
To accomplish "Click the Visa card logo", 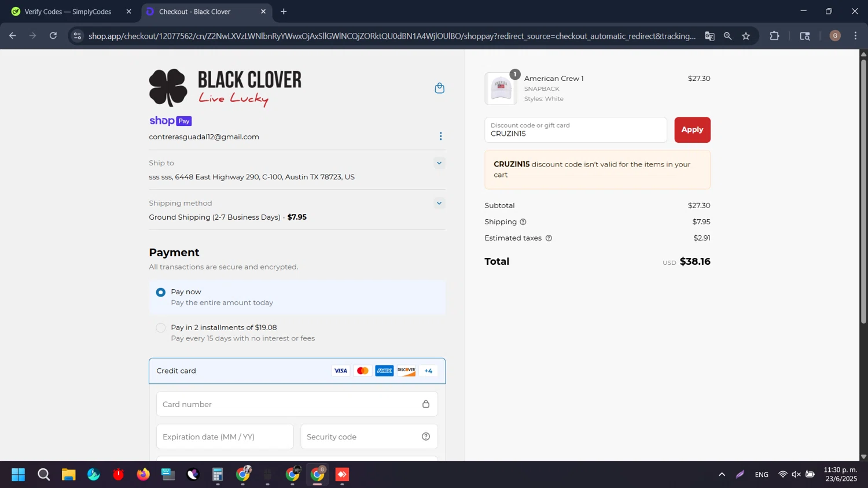I will [341, 371].
